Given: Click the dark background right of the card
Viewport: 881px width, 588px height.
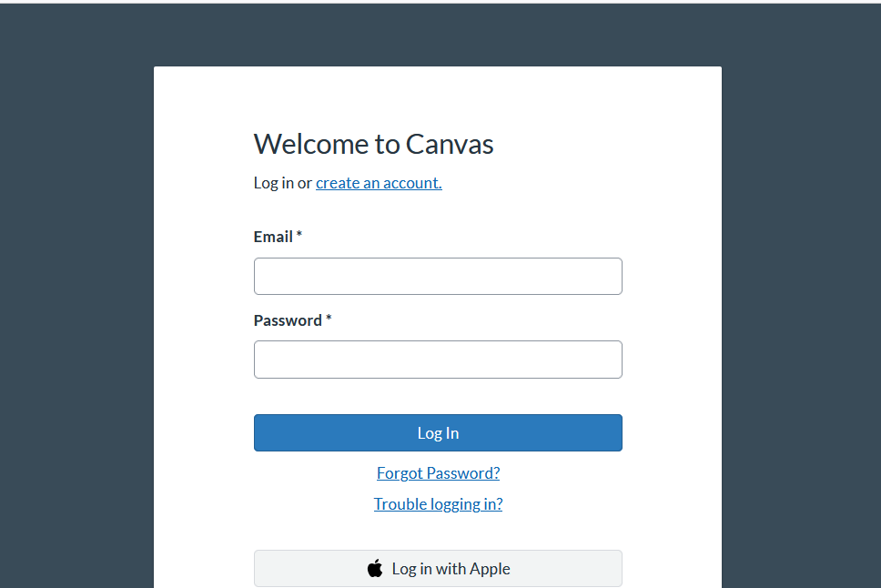Looking at the screenshot, I should [x=801, y=319].
